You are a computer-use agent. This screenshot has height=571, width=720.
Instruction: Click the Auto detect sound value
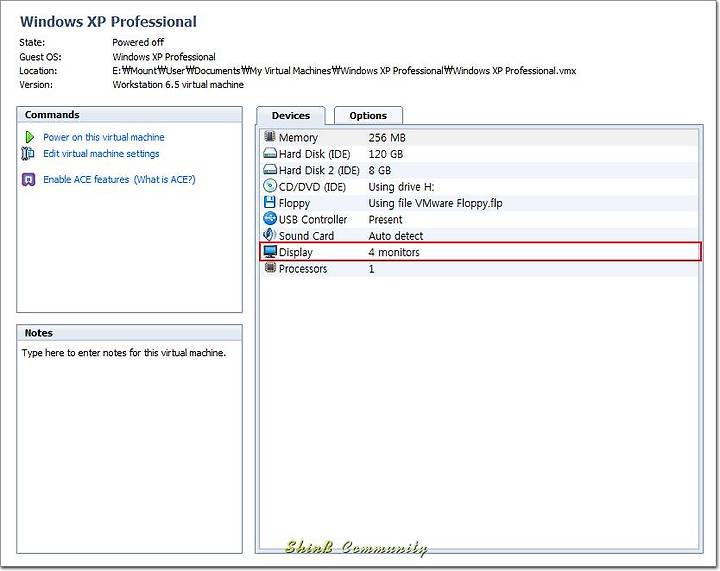pyautogui.click(x=396, y=236)
